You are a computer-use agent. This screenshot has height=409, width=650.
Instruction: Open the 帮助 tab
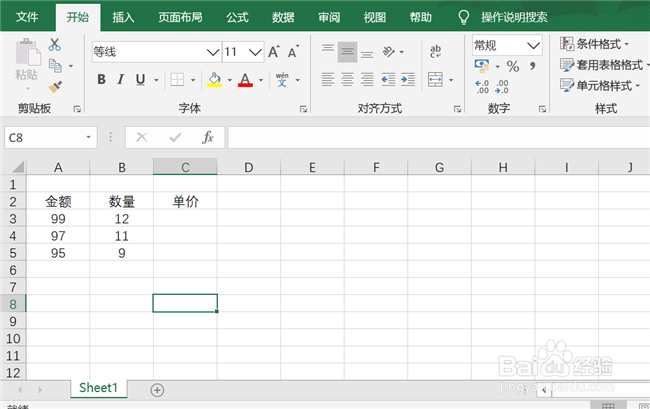[420, 17]
